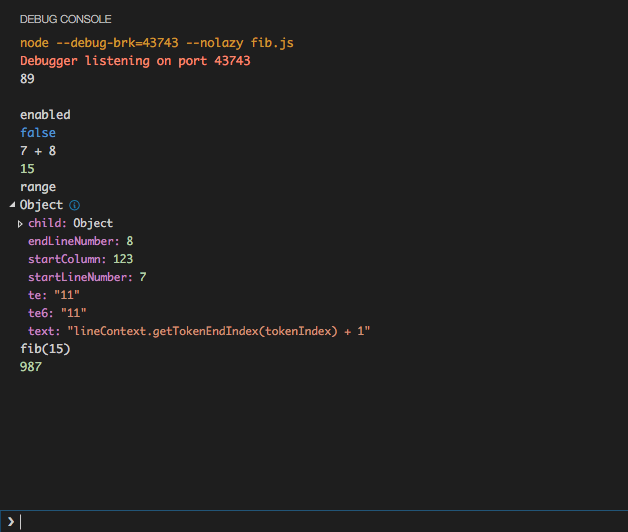Click the fib(15) expression

(45, 349)
